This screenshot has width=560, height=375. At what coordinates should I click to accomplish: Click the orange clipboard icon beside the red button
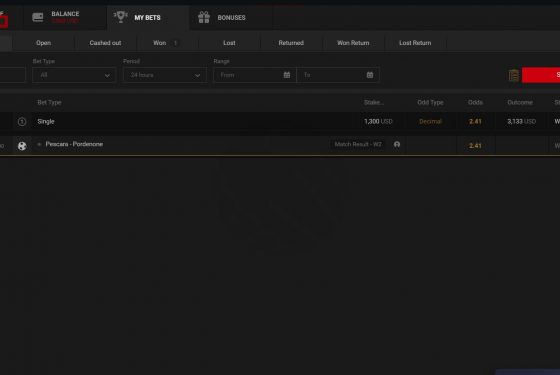point(514,75)
